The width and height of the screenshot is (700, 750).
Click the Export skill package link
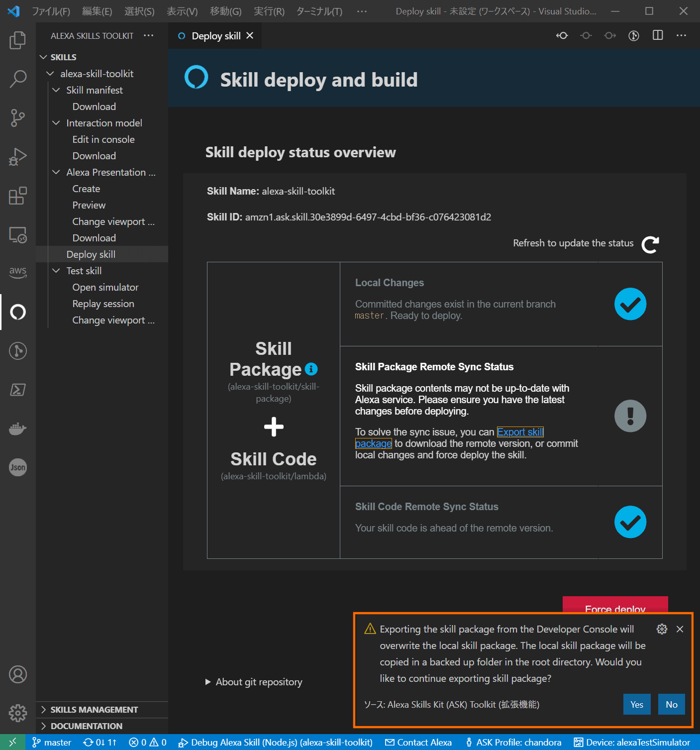point(520,432)
